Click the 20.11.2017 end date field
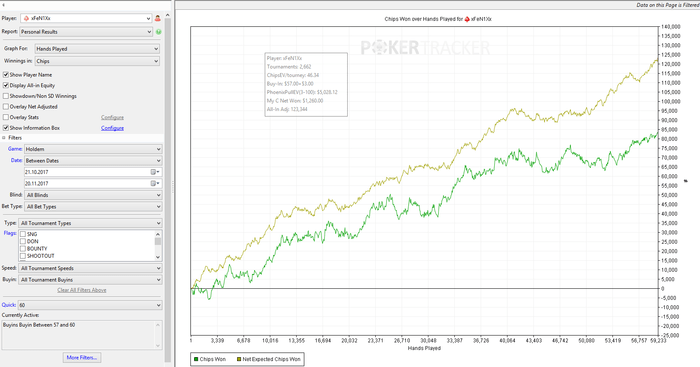 click(x=93, y=184)
